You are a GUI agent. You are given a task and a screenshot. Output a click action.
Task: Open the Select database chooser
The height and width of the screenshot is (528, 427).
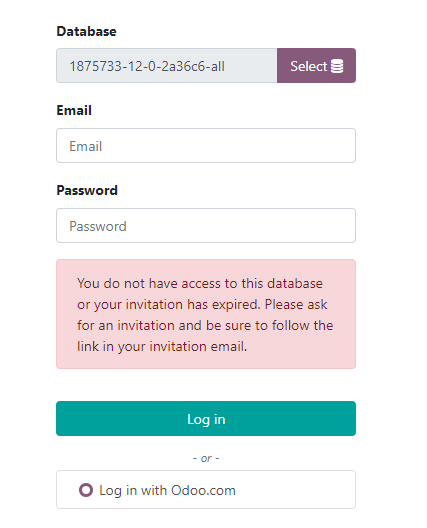[316, 65]
